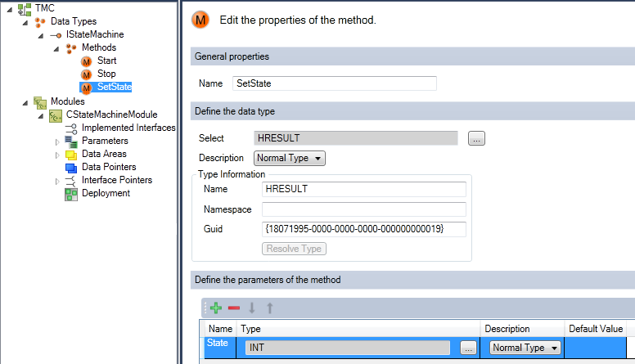Image resolution: width=635 pixels, height=364 pixels.
Task: Collapse the IStateMachine node
Action: click(40, 36)
